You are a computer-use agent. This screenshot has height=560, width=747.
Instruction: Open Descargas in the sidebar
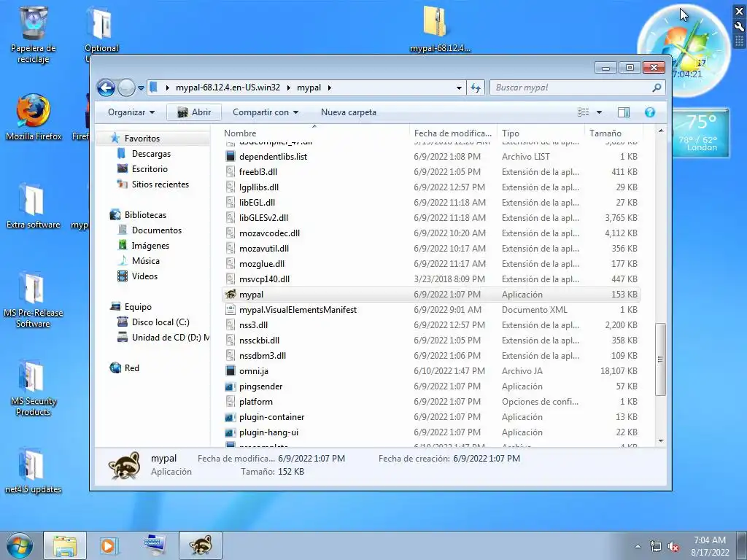coord(151,154)
